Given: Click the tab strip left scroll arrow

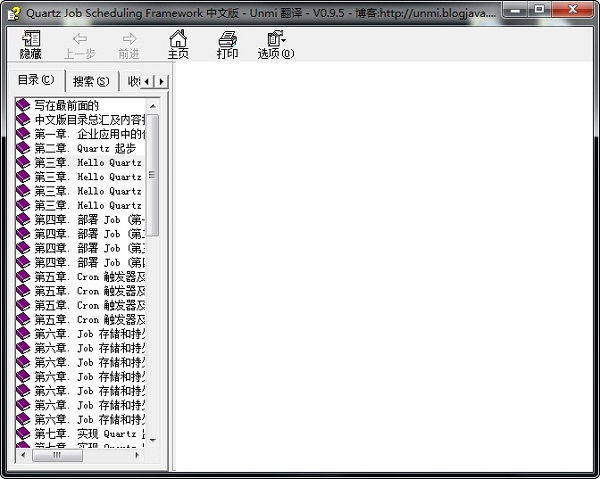Looking at the screenshot, I should click(147, 81).
